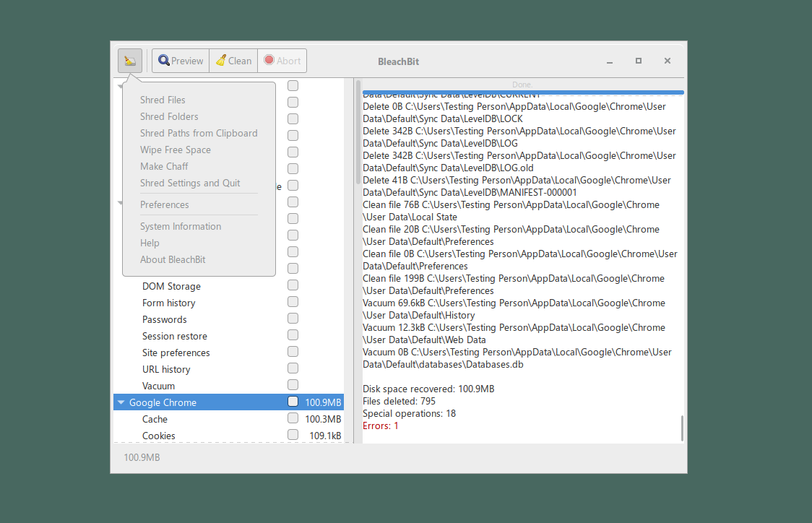Enable the Form history checkbox
Image resolution: width=812 pixels, height=523 pixels.
tap(293, 302)
